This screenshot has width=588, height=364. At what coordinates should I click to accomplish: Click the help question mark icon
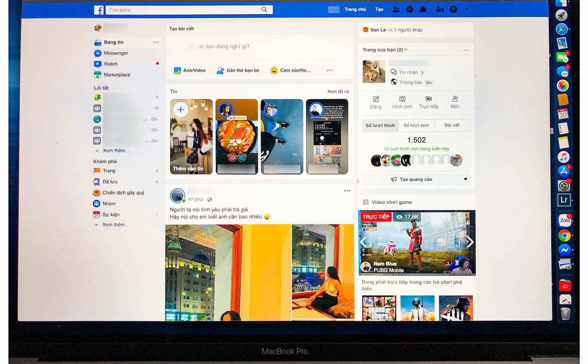click(453, 9)
